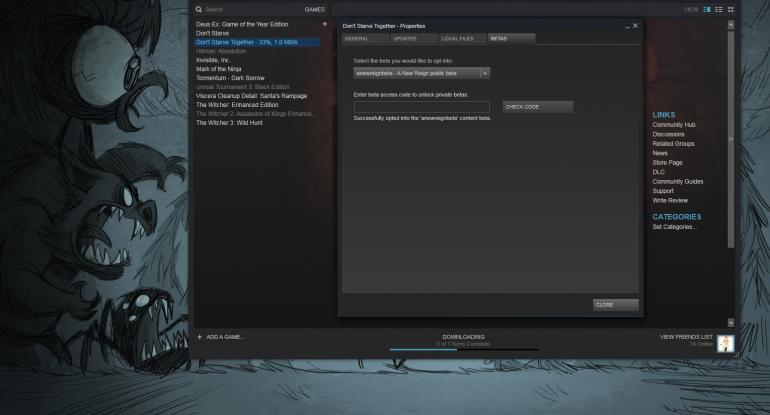Open the friends avatar thumbnail
The image size is (770, 415).
[725, 343]
